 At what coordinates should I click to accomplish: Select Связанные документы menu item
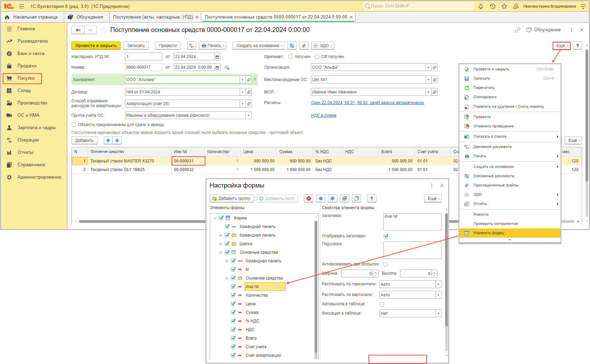(x=510, y=176)
